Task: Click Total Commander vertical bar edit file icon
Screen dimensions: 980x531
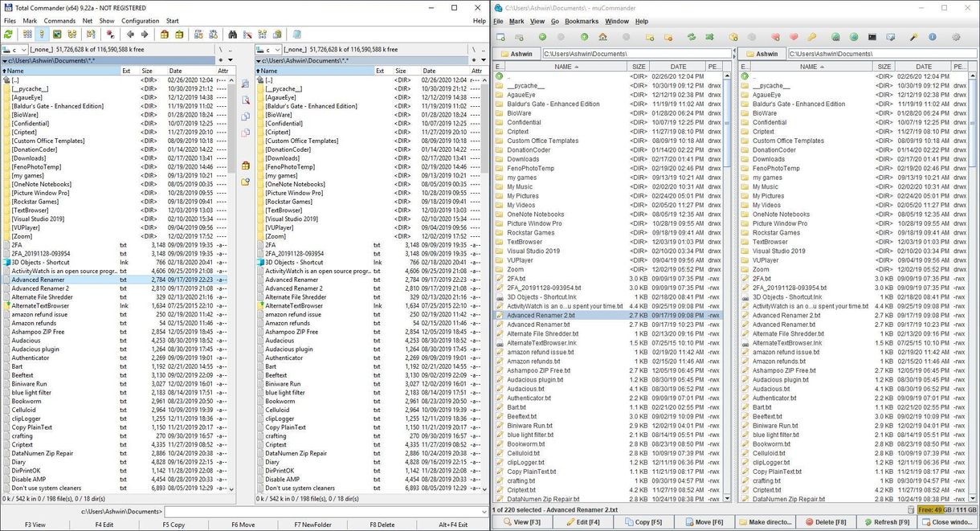Action: click(x=246, y=101)
